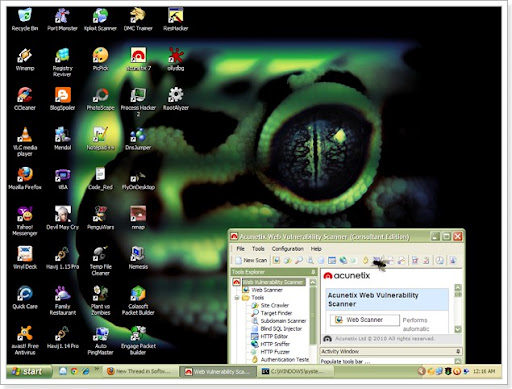Toggle Activity Window pin button
Screen dimensions: 512x389
(x=458, y=351)
